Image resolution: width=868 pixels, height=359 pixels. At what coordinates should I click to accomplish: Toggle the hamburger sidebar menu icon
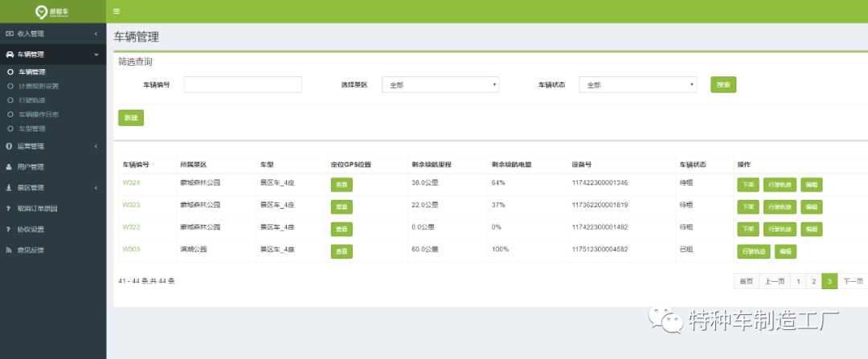[117, 11]
